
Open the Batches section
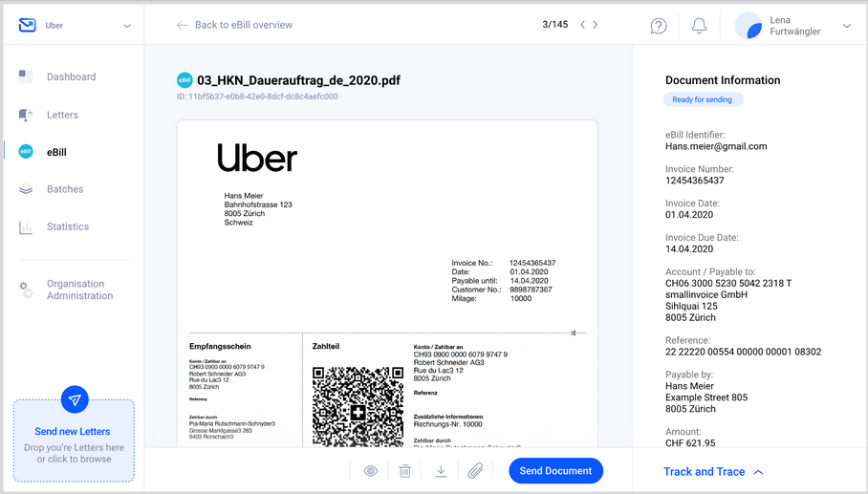pyautogui.click(x=65, y=189)
